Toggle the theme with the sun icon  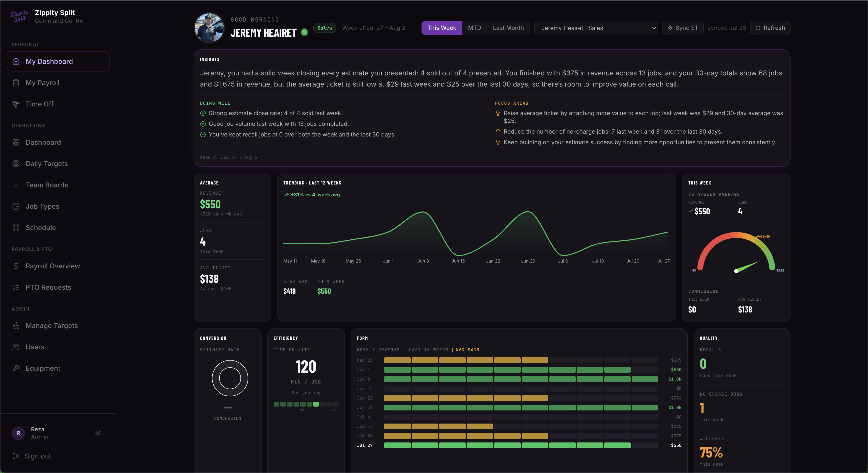(98, 433)
